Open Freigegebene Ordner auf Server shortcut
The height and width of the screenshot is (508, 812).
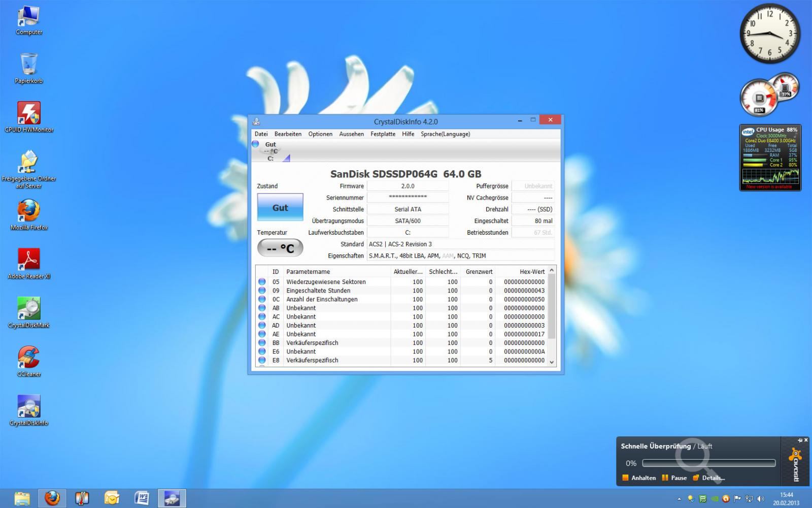29,170
